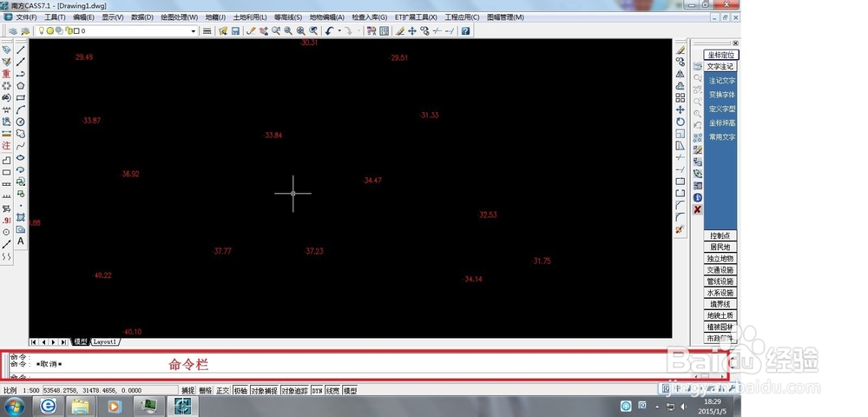Toggle 正交 ortho mode
The width and height of the screenshot is (868, 417).
click(x=222, y=390)
